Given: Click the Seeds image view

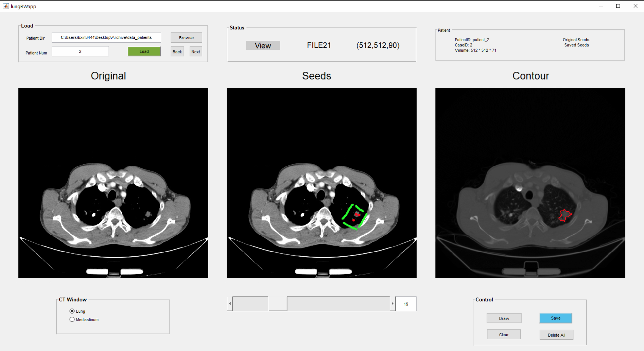Looking at the screenshot, I should (321, 183).
